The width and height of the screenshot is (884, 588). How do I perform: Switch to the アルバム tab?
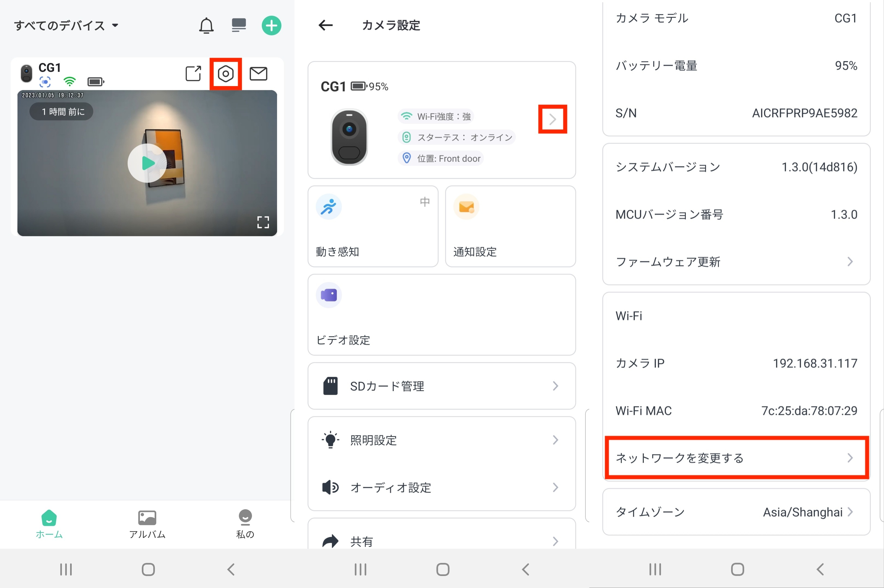click(x=147, y=524)
